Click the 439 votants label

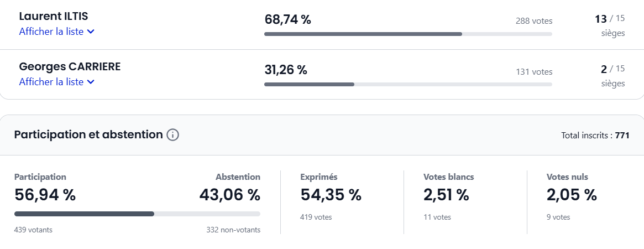(33, 230)
